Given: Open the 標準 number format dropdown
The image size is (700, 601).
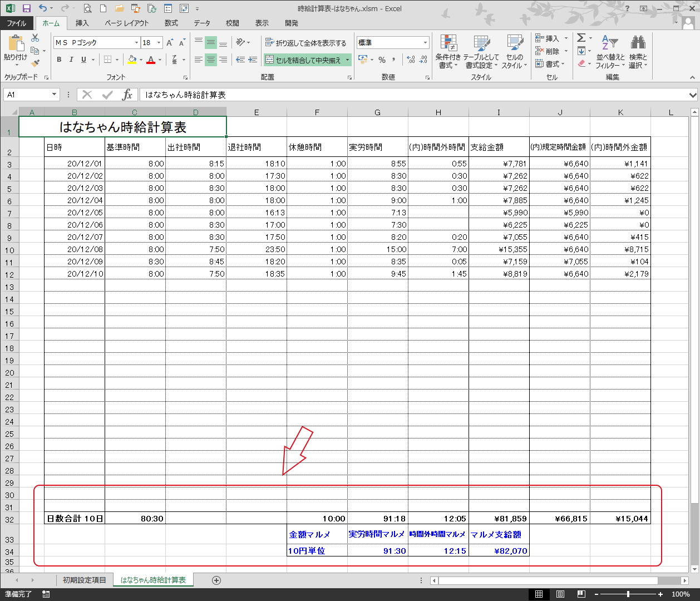Looking at the screenshot, I should pyautogui.click(x=425, y=43).
